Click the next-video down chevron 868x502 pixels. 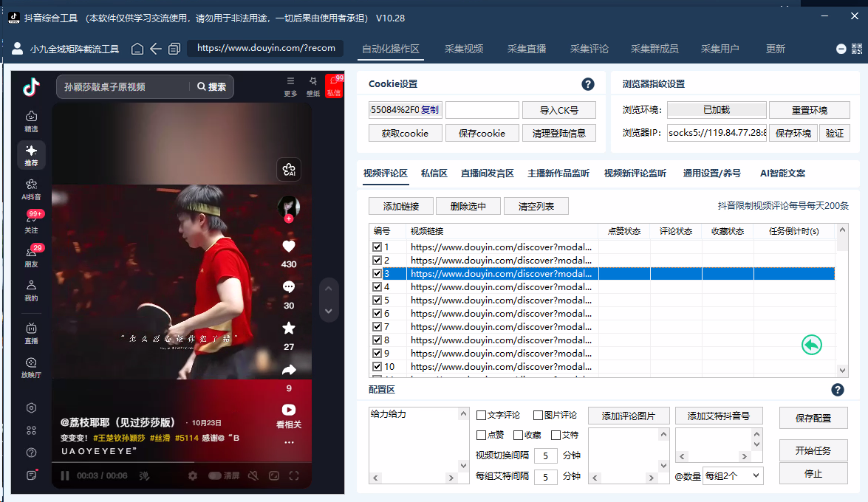[329, 311]
